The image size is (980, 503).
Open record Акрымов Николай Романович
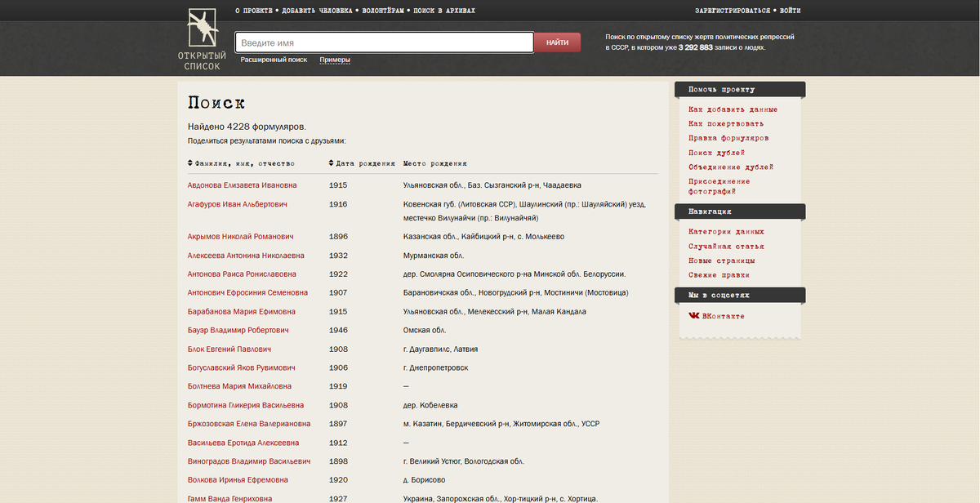(240, 237)
